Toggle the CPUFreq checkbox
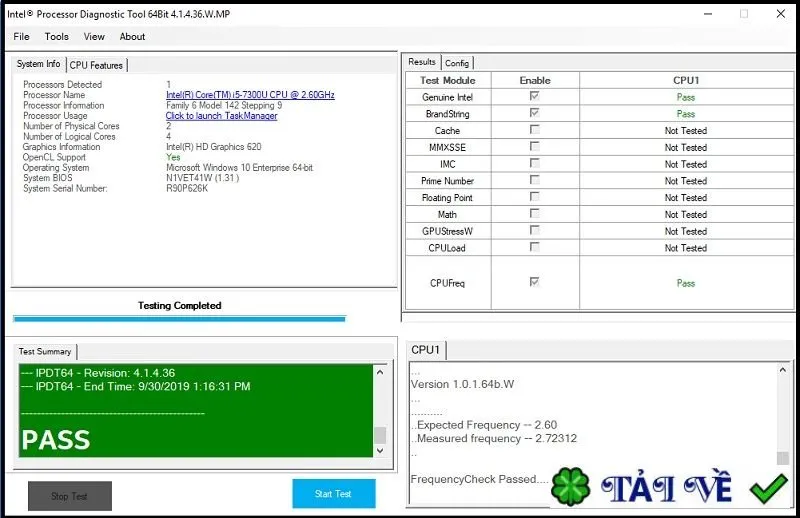Screen dimensions: 800x518 (x=534, y=282)
